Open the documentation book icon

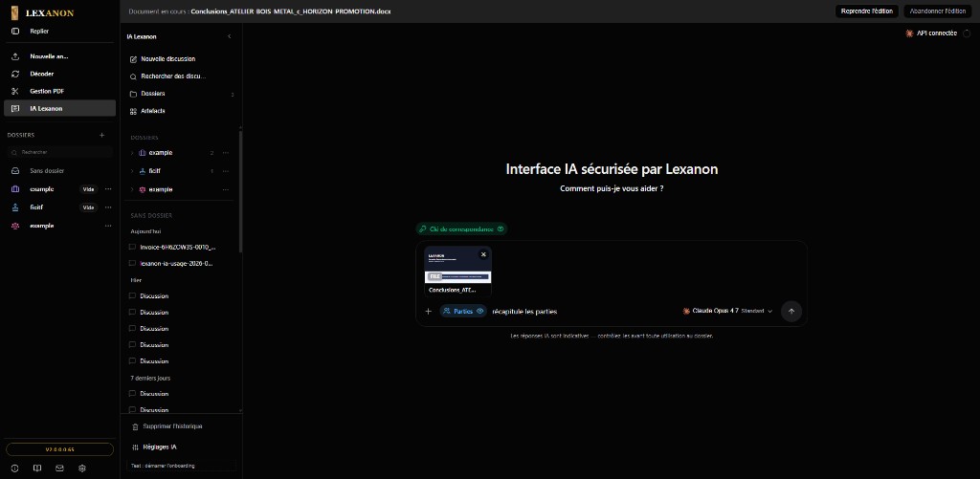37,468
